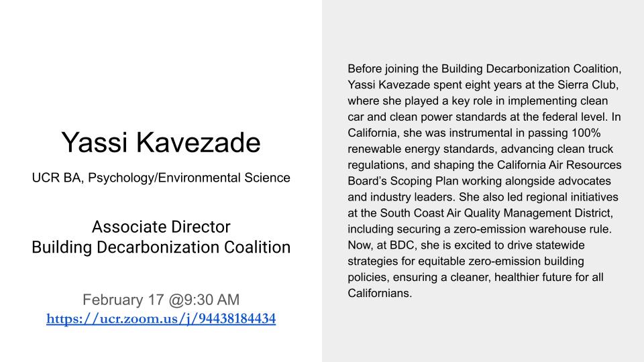This screenshot has height=362, width=644.
Task: Select the UCR BA degree subtitle line
Action: point(161,178)
